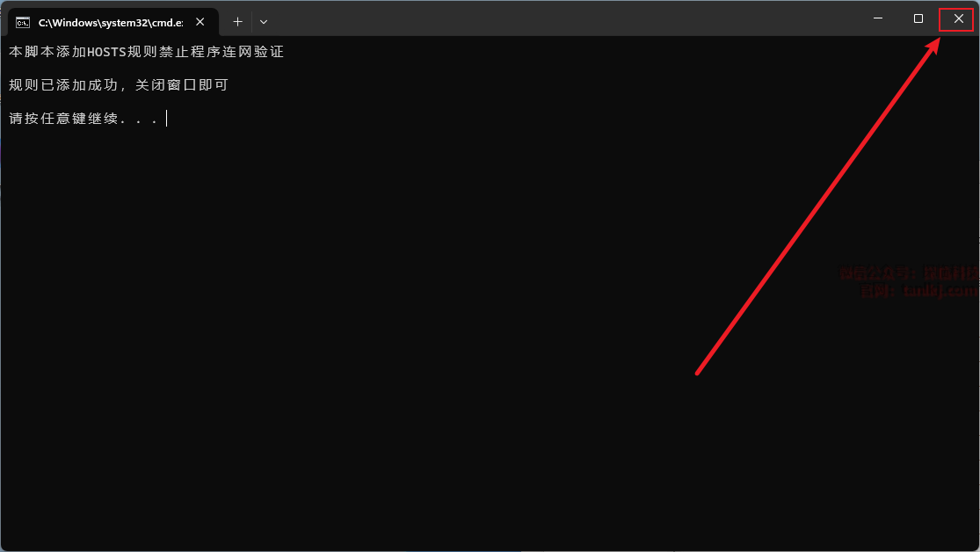Click the trailing dots after 继续

(139, 121)
